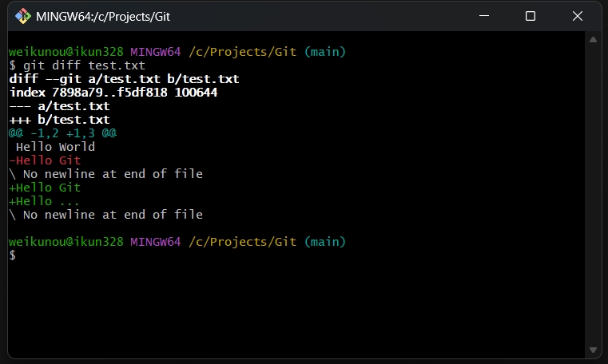Click the green '+Hello ...' added line
The height and width of the screenshot is (364, 608).
coord(44,201)
